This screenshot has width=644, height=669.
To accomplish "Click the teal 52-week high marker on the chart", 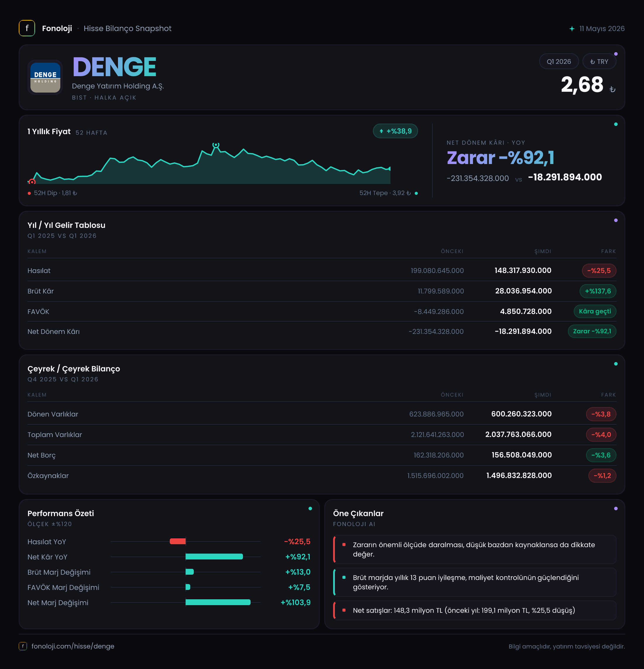I will coord(215,145).
